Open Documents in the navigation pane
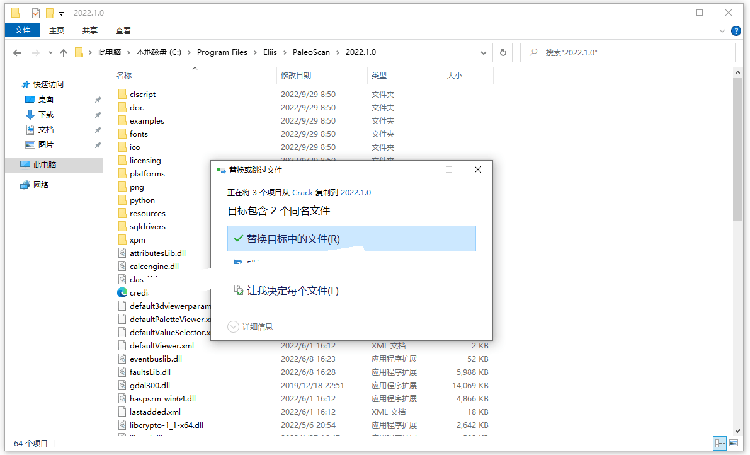This screenshot has height=455, width=750. [40, 130]
